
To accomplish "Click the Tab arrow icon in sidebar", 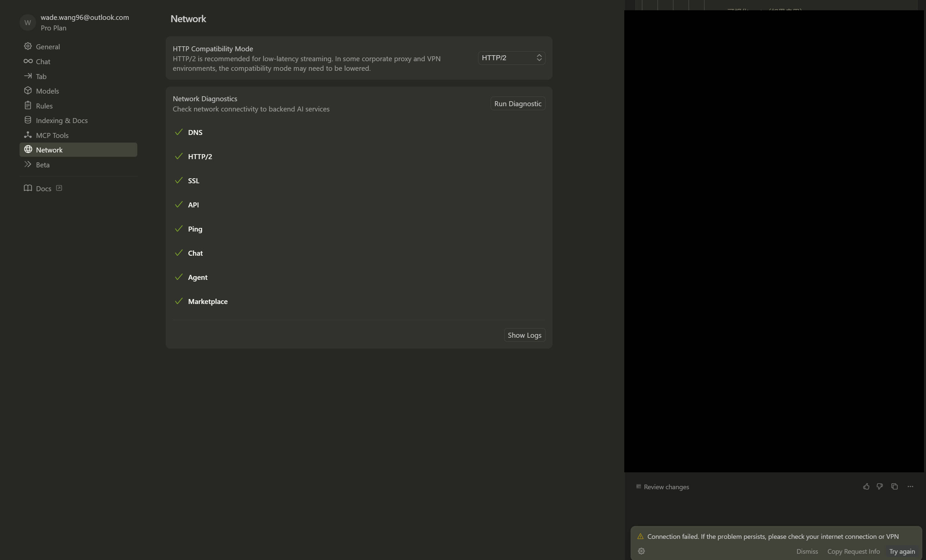I will tap(28, 76).
